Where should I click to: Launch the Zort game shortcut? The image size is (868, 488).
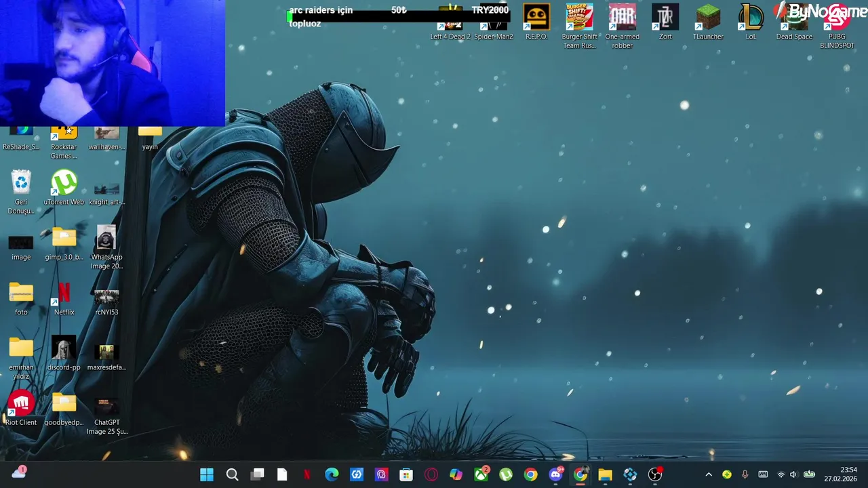pyautogui.click(x=665, y=22)
